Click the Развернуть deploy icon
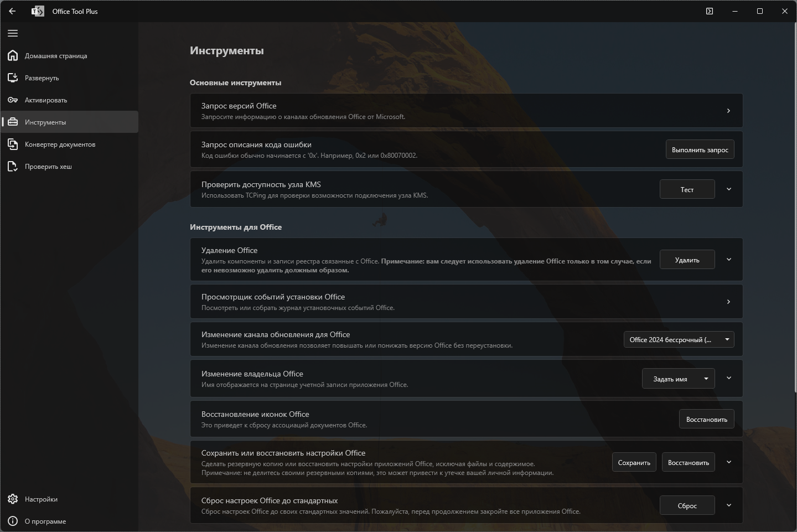The height and width of the screenshot is (532, 797). click(x=13, y=78)
